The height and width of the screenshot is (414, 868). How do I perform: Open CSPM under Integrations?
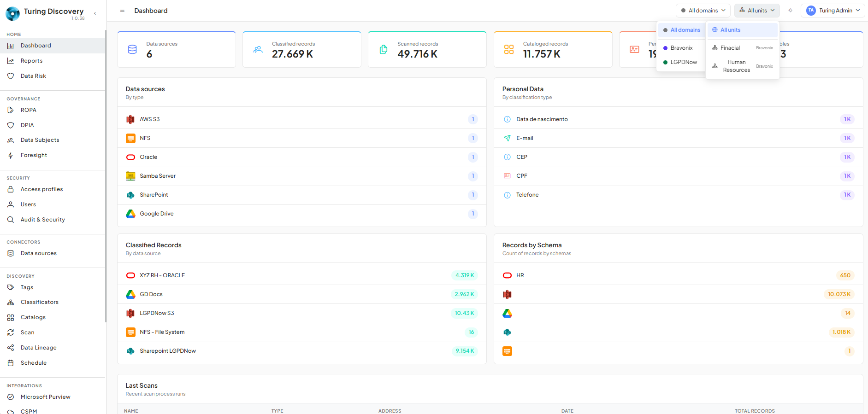(53, 411)
